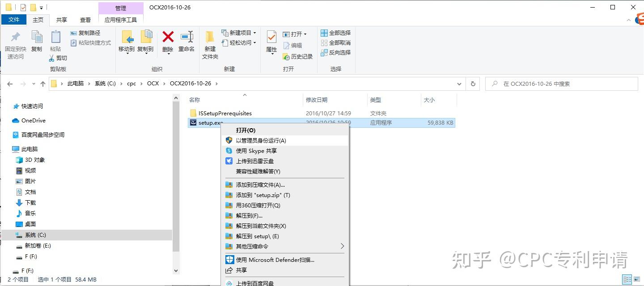Viewport: 644px width, 286px height.
Task: Switch to the 查看 ribbon tab
Action: click(x=85, y=20)
